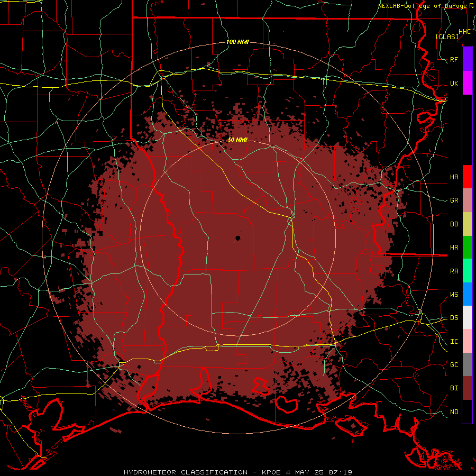Click the RA legend label
This screenshot has width=476, height=476.
454,271
